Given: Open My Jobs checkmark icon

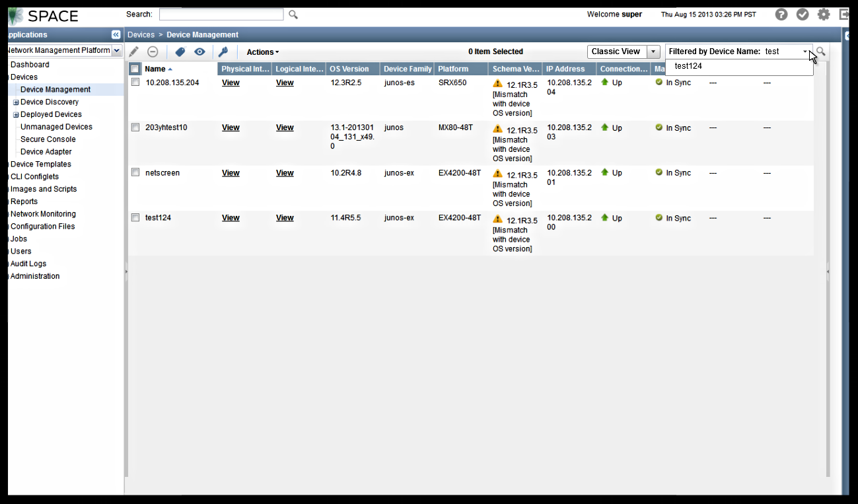Looking at the screenshot, I should point(803,15).
